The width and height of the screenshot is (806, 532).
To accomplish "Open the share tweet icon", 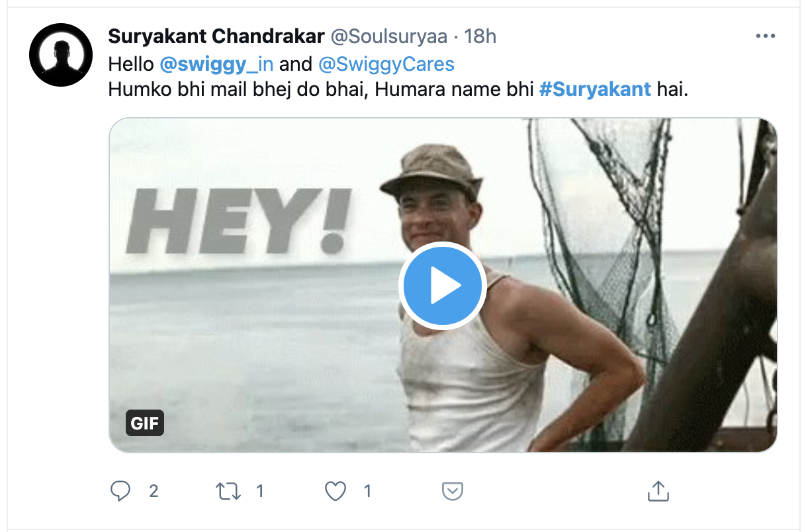I will click(656, 491).
